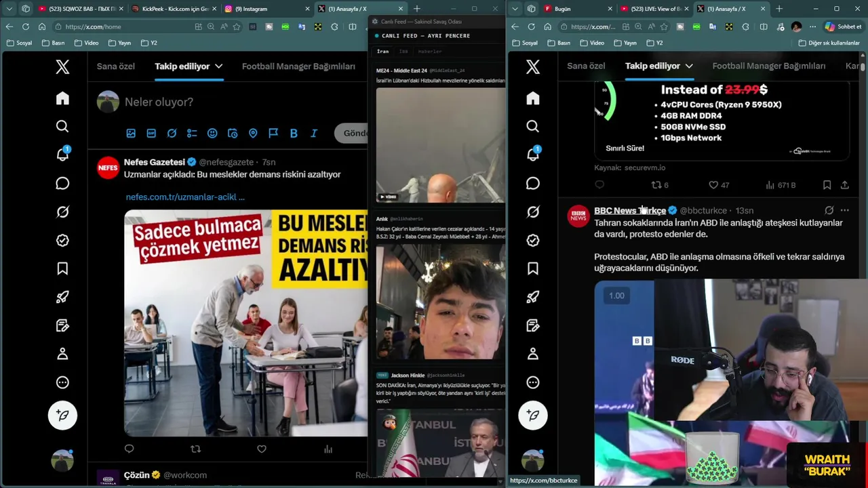Switch to Sana özel tab in left window

116,66
